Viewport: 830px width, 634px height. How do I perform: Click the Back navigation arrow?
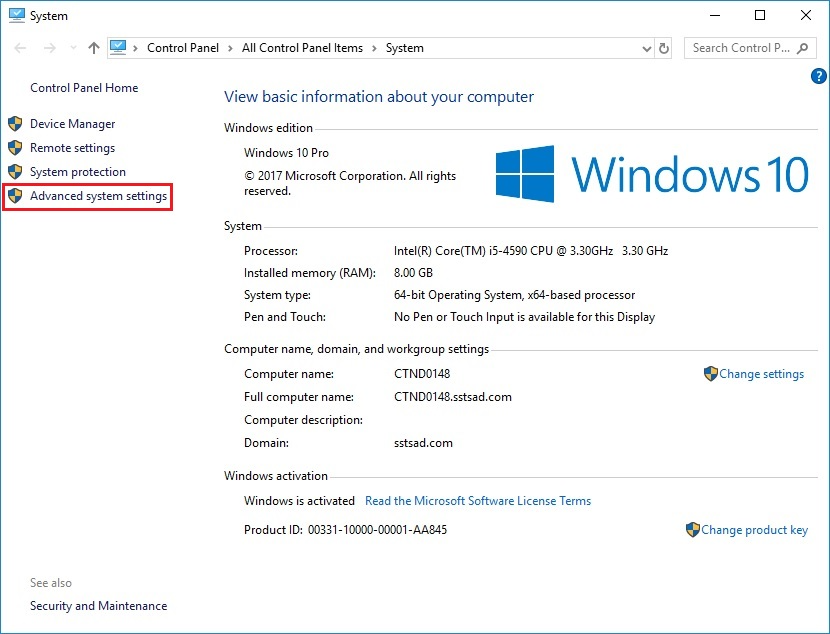20,48
